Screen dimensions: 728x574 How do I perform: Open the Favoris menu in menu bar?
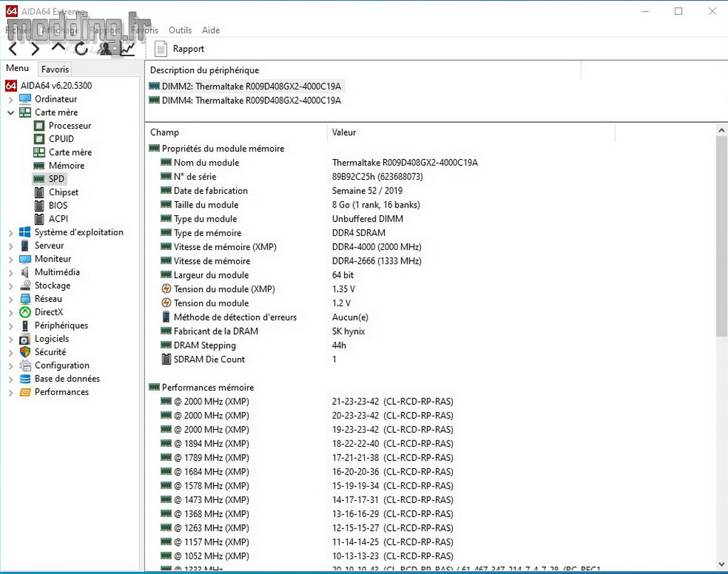(144, 30)
